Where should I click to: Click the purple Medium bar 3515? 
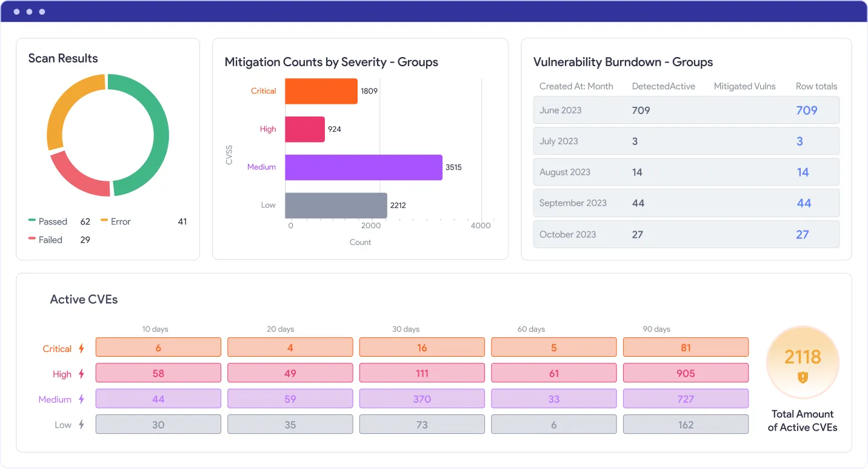click(x=364, y=167)
